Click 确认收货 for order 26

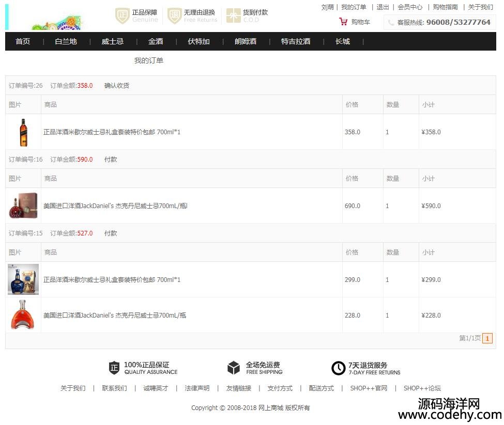coord(117,86)
